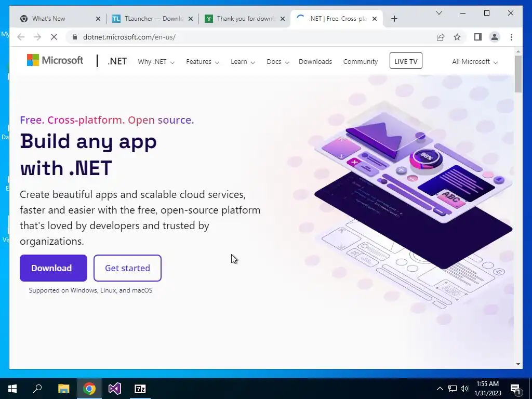This screenshot has width=532, height=399.
Task: Stop loading the page
Action: pyautogui.click(x=54, y=37)
